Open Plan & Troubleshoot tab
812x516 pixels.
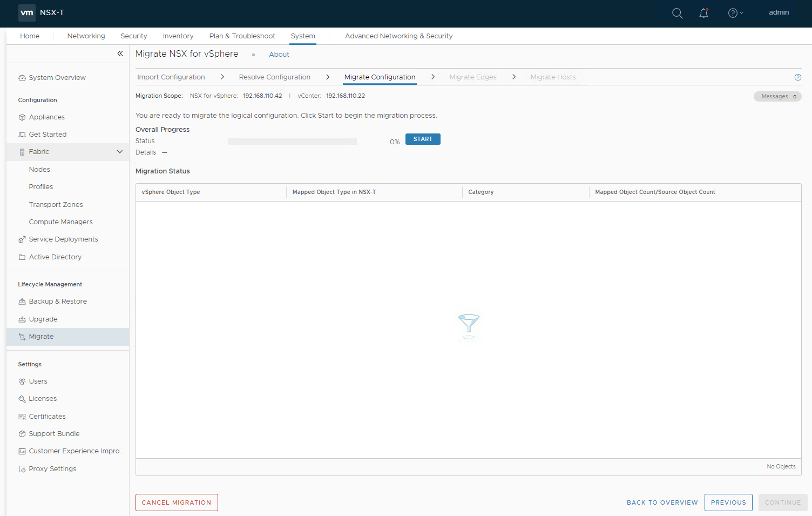[x=242, y=36]
